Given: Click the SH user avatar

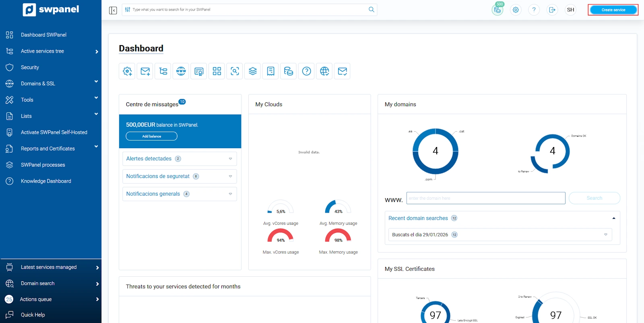Looking at the screenshot, I should [x=570, y=10].
